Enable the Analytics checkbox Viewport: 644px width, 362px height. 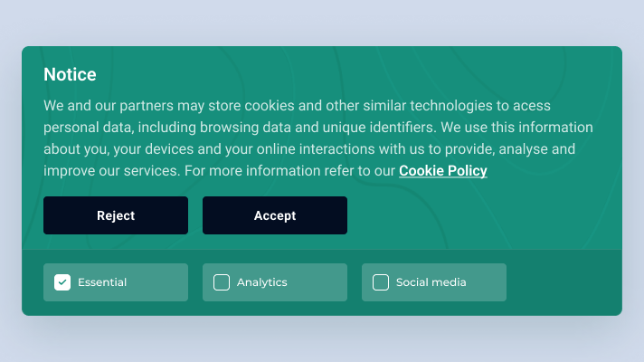pos(222,282)
